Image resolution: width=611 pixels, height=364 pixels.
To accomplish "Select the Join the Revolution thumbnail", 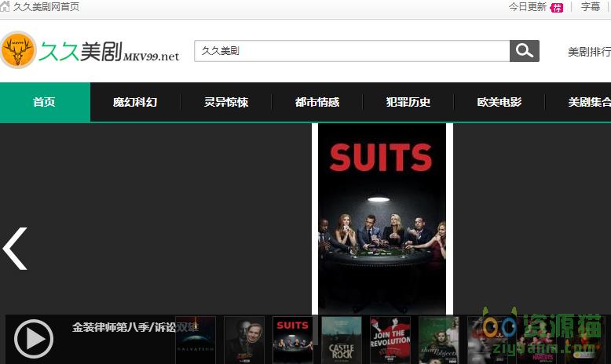I will [x=390, y=340].
